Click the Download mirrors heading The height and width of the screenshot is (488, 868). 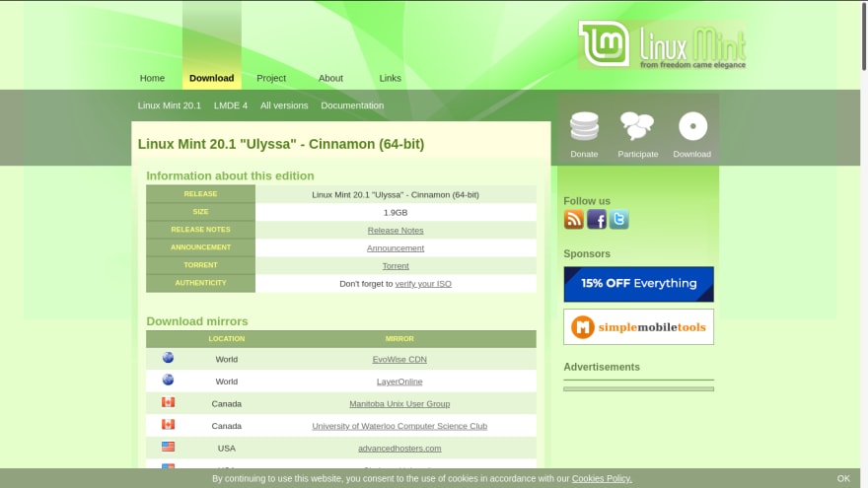(x=197, y=321)
